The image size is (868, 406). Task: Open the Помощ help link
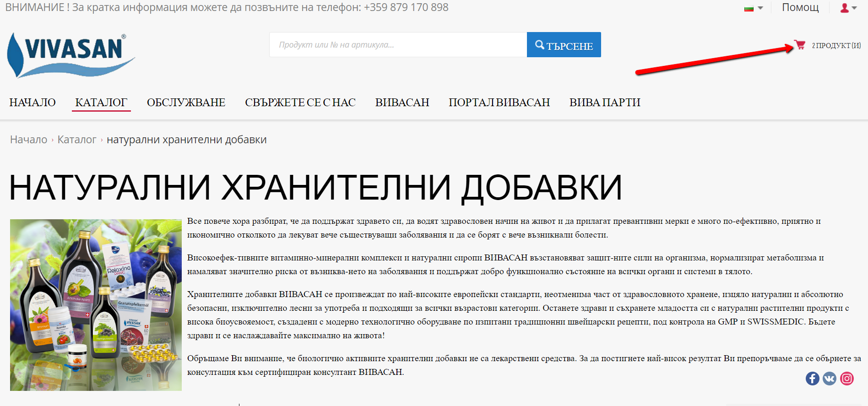[800, 7]
